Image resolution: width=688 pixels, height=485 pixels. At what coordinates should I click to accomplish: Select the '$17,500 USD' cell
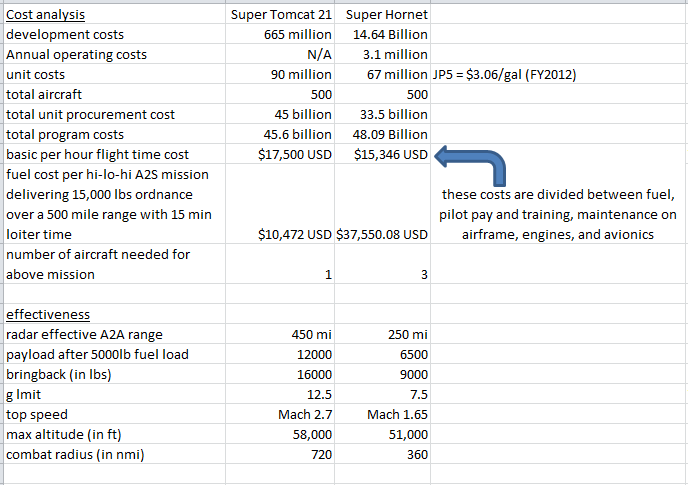click(x=280, y=154)
